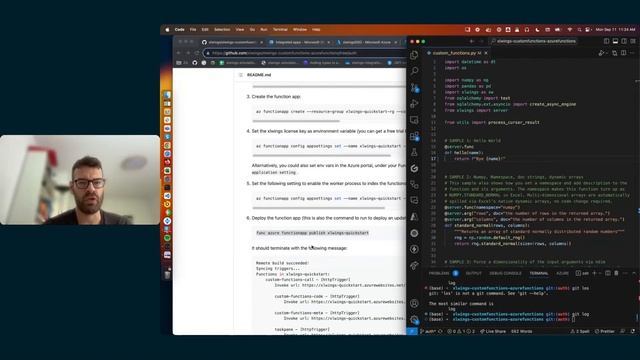Click line 17 return statement in the editor
Viewport: 640px width, 360px height.
click(x=480, y=158)
